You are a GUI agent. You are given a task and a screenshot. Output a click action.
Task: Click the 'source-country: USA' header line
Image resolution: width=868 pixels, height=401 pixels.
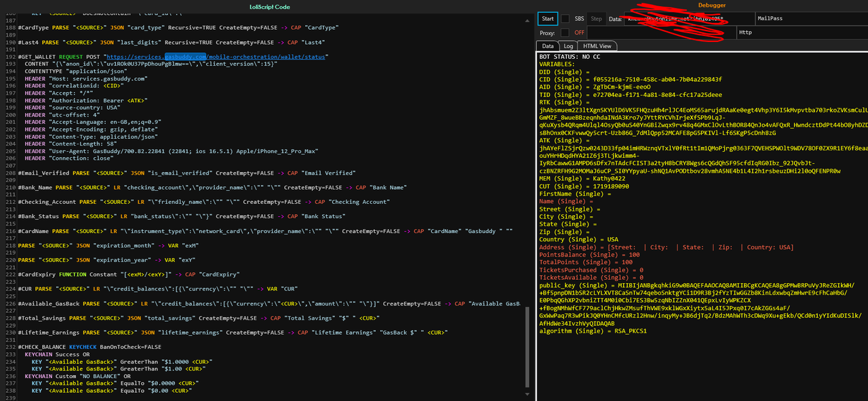click(x=73, y=108)
